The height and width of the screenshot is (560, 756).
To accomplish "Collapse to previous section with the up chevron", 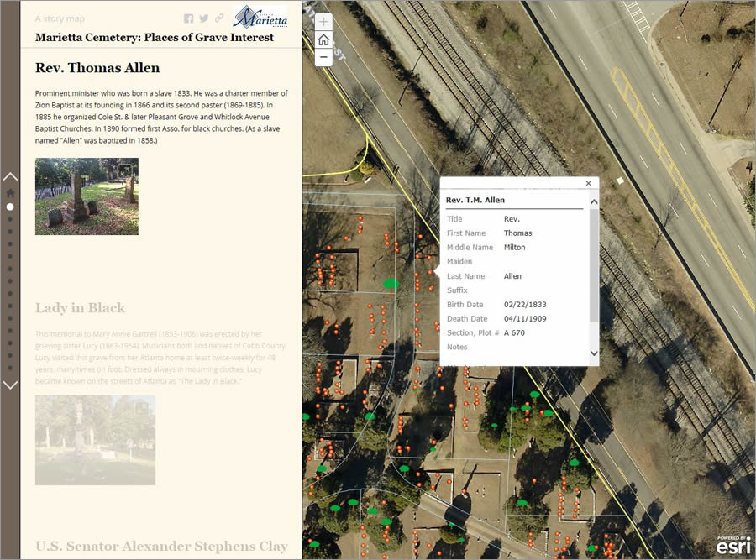I will [10, 175].
